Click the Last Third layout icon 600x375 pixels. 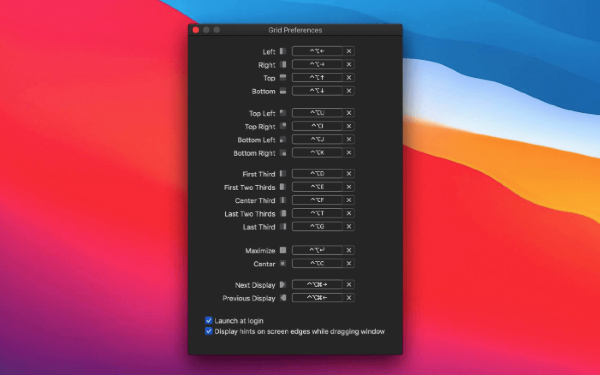(x=283, y=227)
